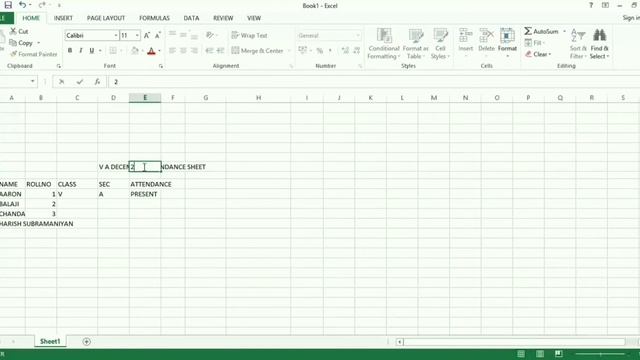Image resolution: width=640 pixels, height=360 pixels.
Task: Open the VIEW tab
Action: click(254, 18)
